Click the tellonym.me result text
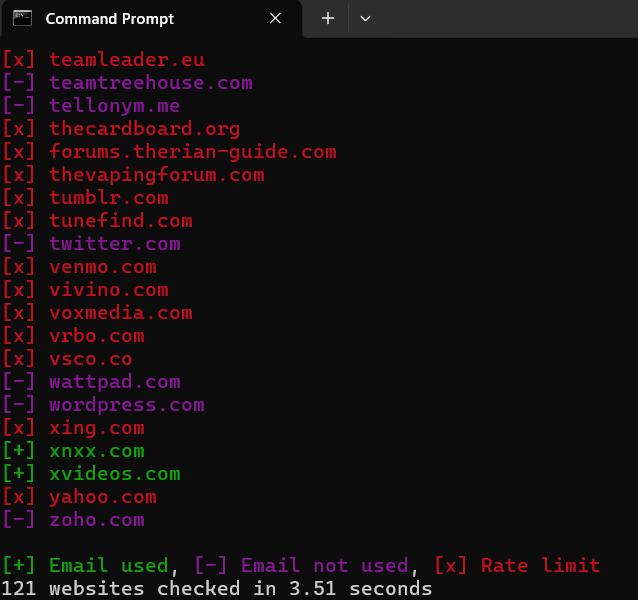 tap(115, 106)
